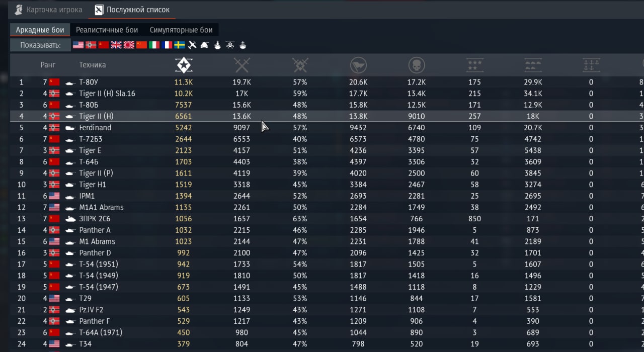Select the T34 vehicle row
The width and height of the screenshot is (644, 352).
327,344
